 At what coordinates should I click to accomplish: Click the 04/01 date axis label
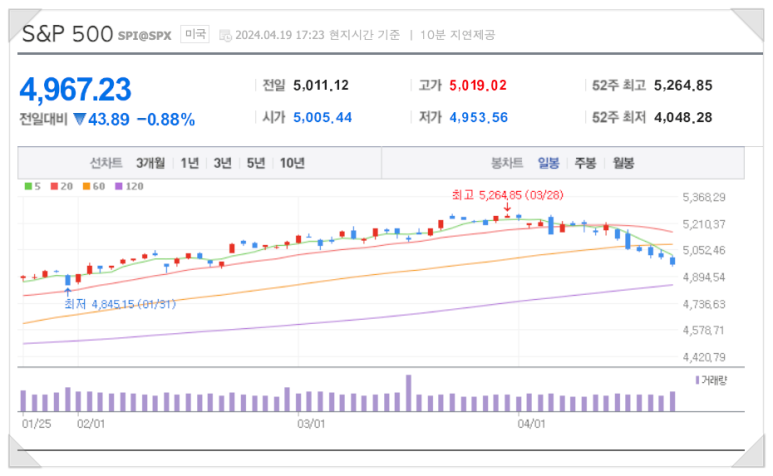click(x=531, y=424)
